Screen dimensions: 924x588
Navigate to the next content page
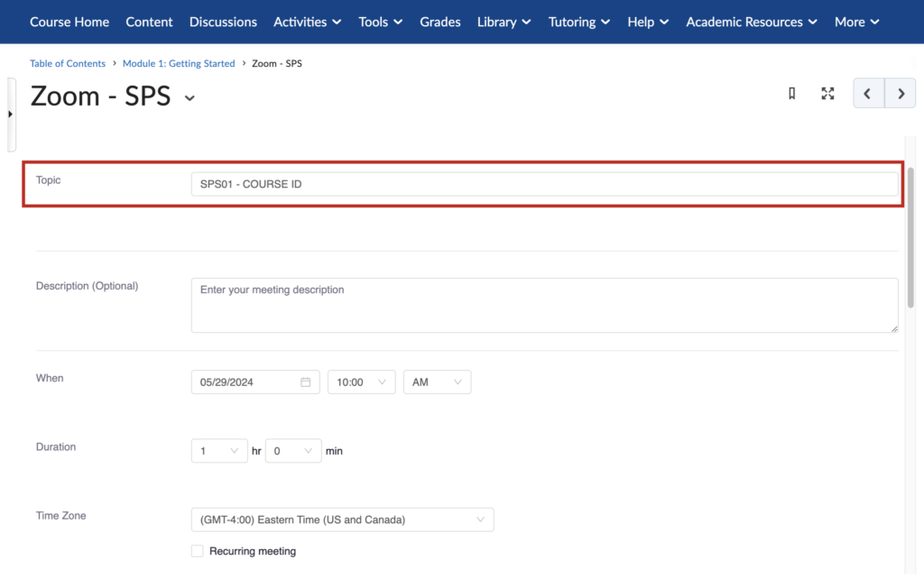click(901, 93)
